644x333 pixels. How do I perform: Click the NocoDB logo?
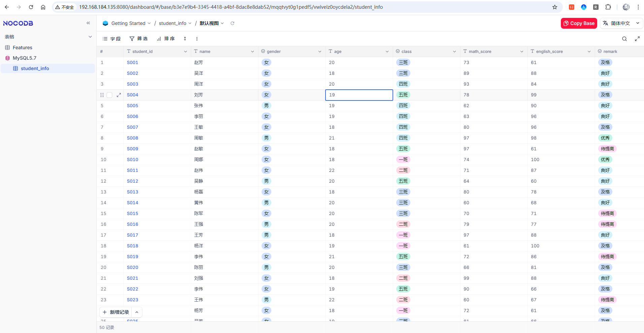pyautogui.click(x=18, y=23)
